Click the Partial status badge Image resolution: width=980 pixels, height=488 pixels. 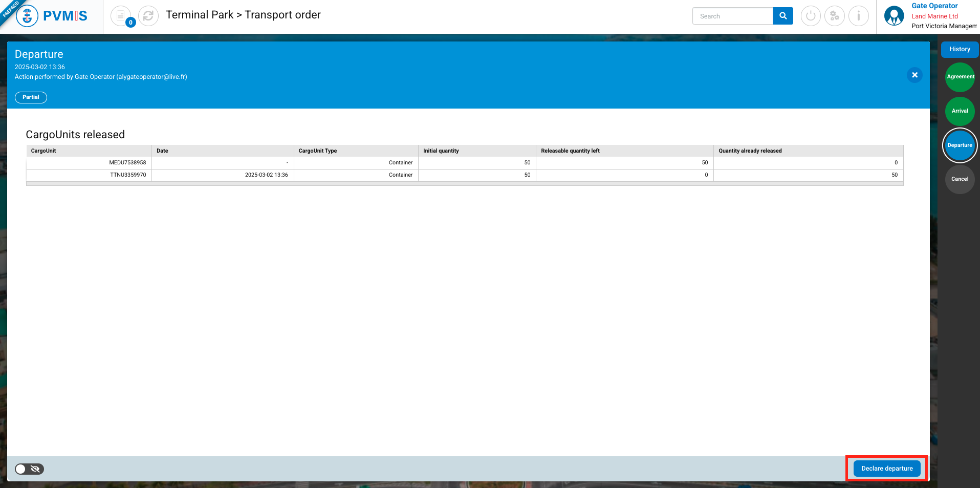[31, 97]
